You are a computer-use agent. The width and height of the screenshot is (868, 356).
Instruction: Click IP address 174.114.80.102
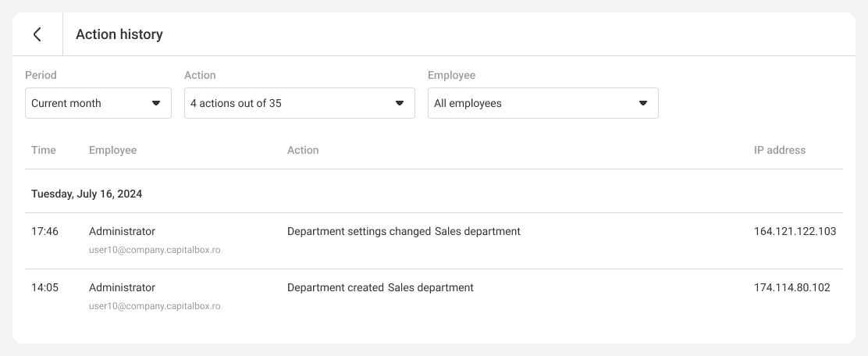click(x=792, y=287)
